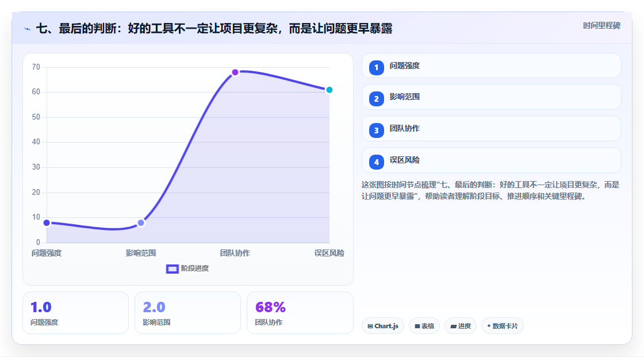Image resolution: width=644 pixels, height=357 pixels.
Task: Select list item 3 团队协作
Action: click(491, 129)
